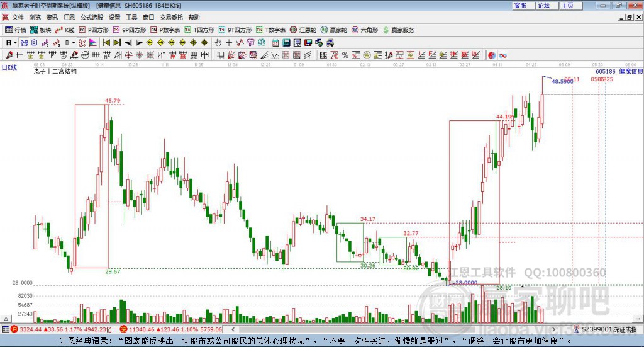Open the 赢家轮 tool

(x=334, y=30)
